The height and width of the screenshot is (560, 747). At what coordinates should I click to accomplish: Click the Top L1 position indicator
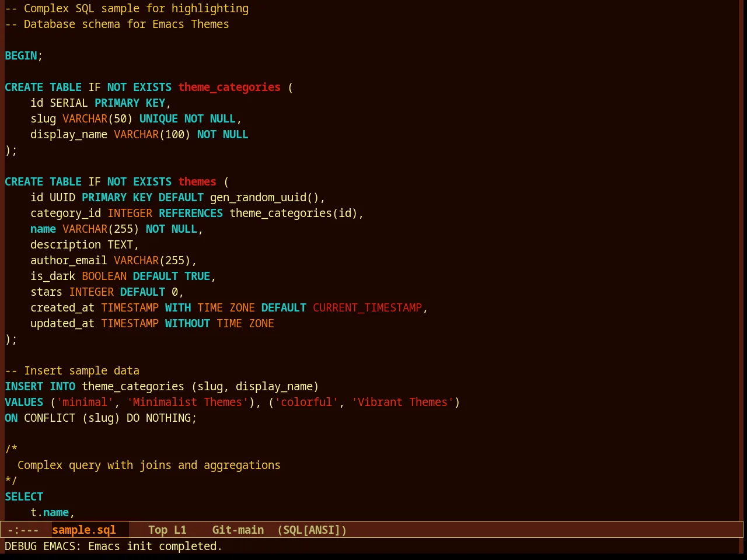(x=167, y=530)
